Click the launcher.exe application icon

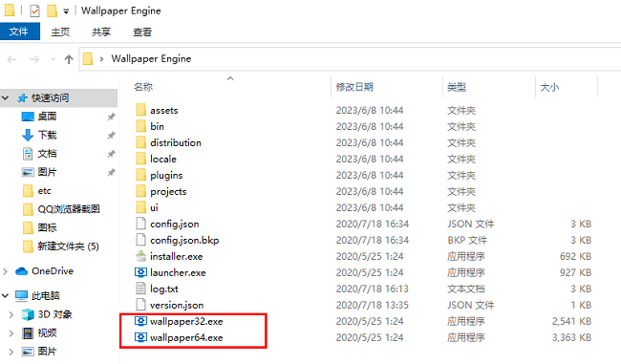pyautogui.click(x=141, y=272)
